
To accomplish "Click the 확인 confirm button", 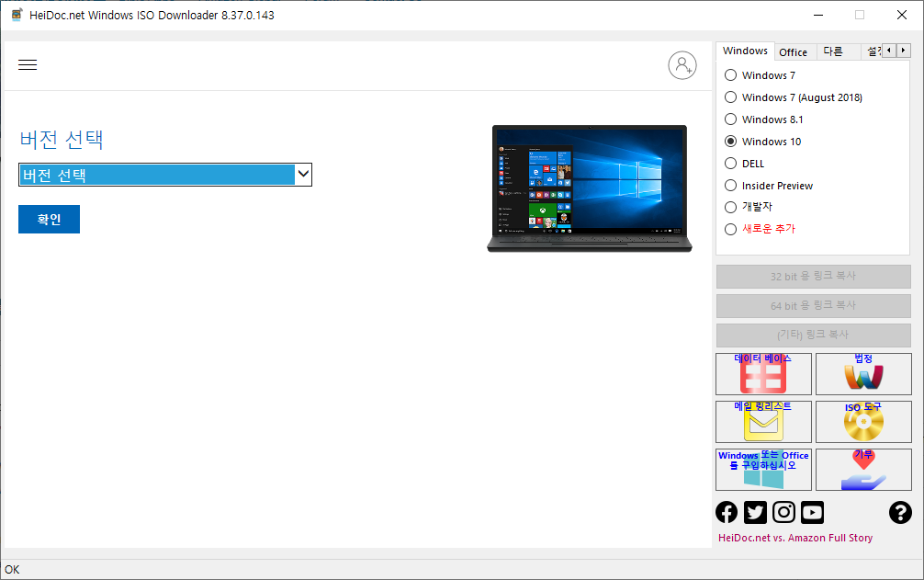I will 49,220.
